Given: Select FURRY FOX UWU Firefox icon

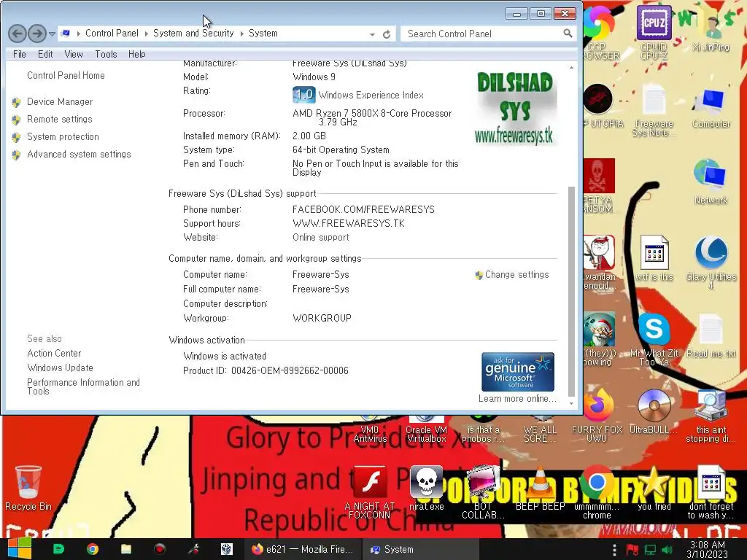Looking at the screenshot, I should point(597,416).
